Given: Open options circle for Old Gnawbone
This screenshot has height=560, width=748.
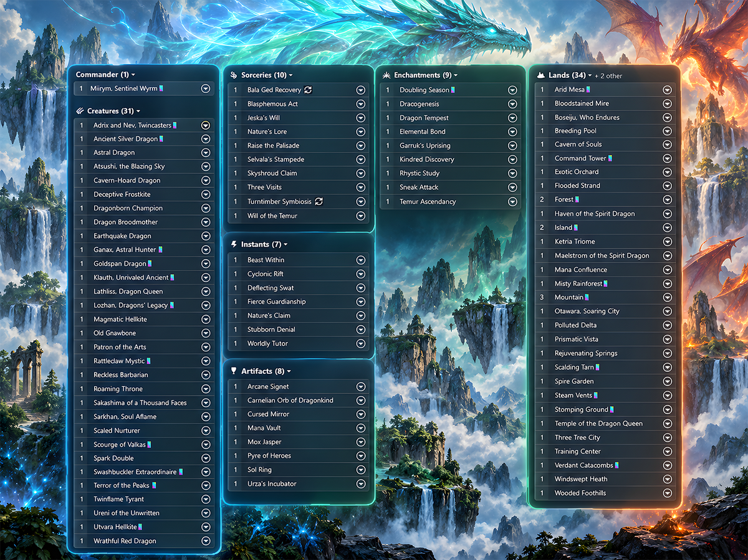Looking at the screenshot, I should click(206, 333).
